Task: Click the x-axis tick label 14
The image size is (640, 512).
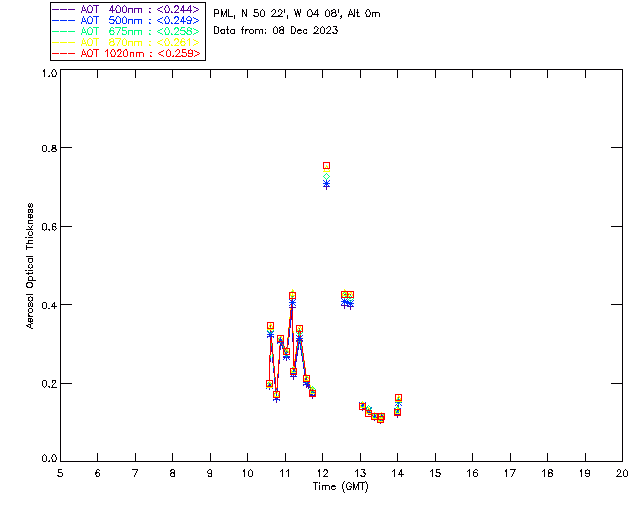Action: pyautogui.click(x=398, y=473)
